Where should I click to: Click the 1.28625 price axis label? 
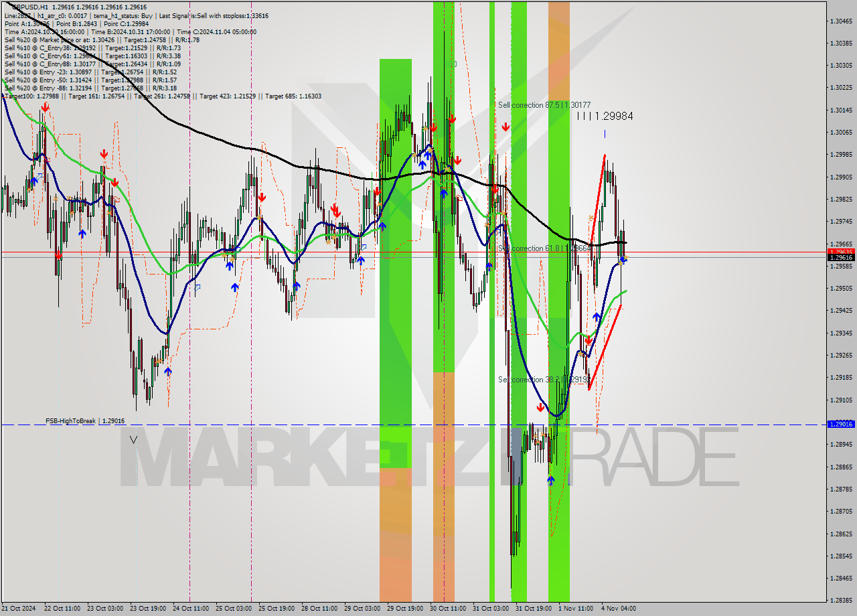click(x=841, y=534)
